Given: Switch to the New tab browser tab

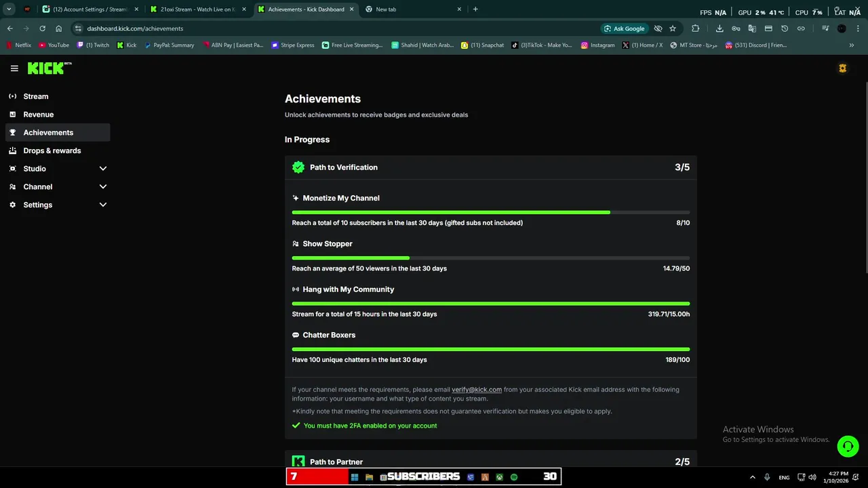Looking at the screenshot, I should point(413,9).
